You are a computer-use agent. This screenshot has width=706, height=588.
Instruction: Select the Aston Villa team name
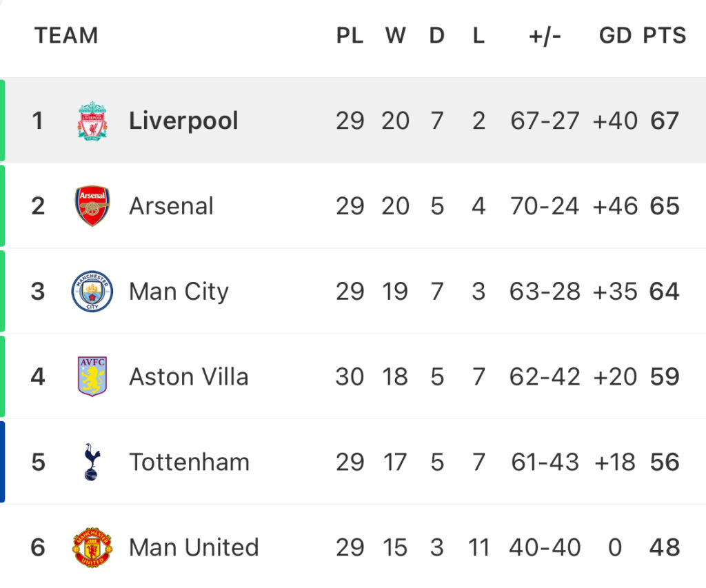click(x=189, y=377)
